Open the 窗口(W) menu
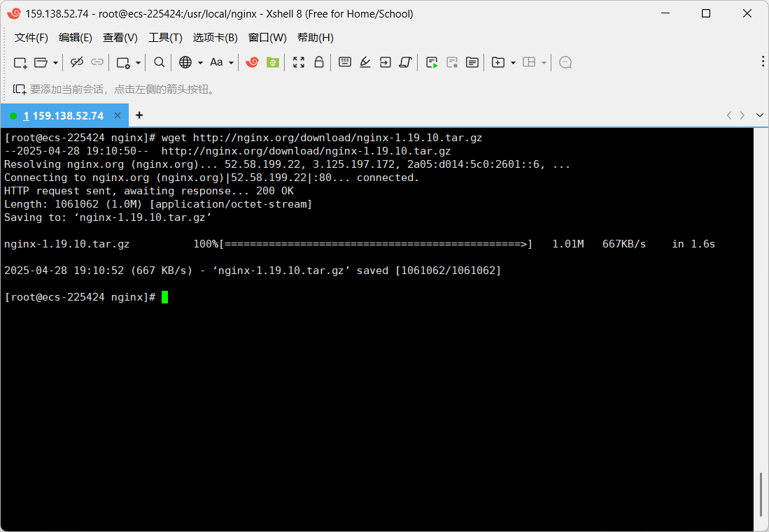Image resolution: width=769 pixels, height=532 pixels. (267, 38)
